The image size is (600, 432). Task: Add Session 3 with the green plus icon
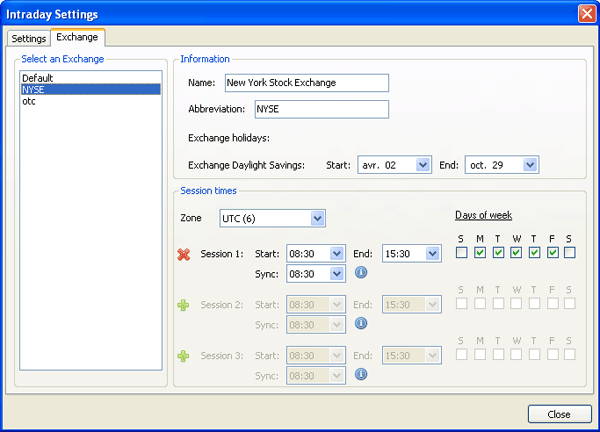(183, 356)
